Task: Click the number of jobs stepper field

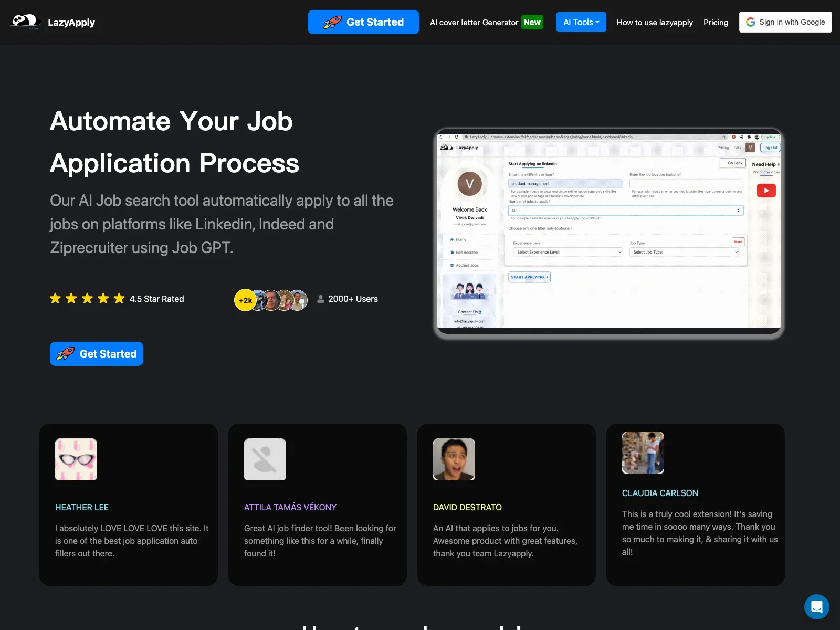Action: pyautogui.click(x=625, y=211)
